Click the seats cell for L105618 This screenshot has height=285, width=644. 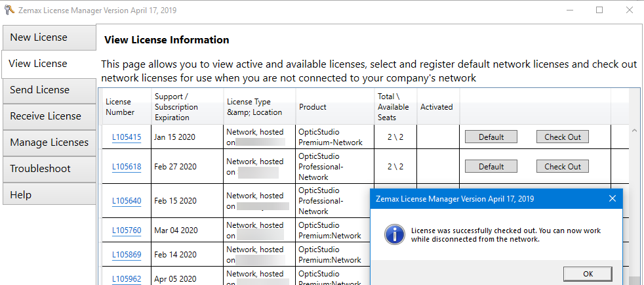pyautogui.click(x=395, y=167)
